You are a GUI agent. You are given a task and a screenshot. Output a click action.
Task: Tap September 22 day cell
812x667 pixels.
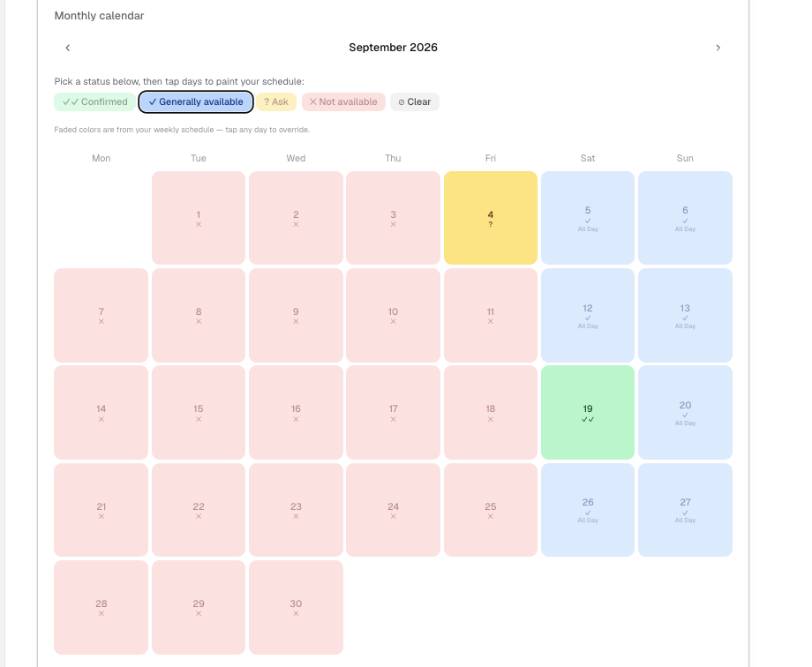199,510
